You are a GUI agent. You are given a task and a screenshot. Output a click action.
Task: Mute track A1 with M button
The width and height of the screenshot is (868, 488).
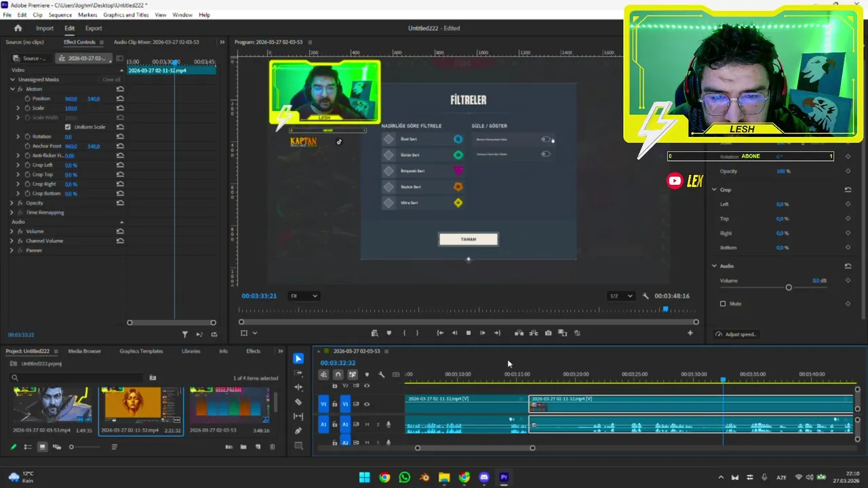(367, 425)
